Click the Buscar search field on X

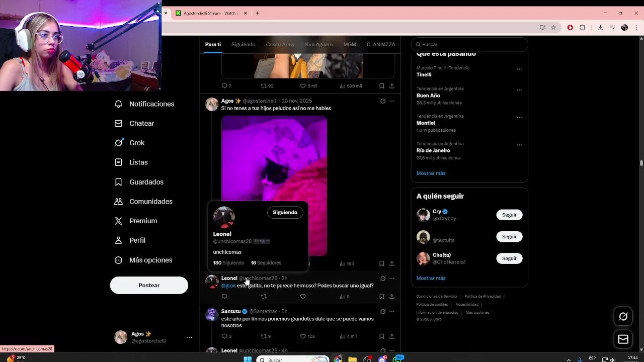pos(469,44)
